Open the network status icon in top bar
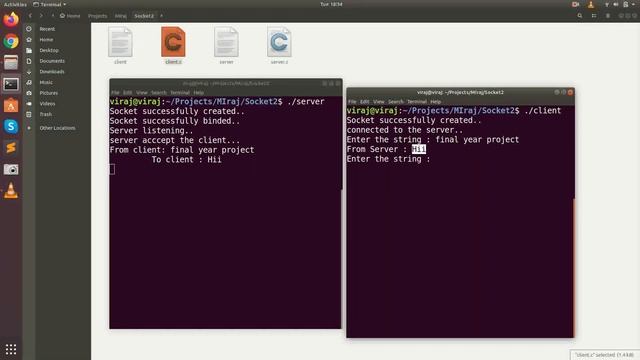The height and width of the screenshot is (360, 640). tap(607, 4)
